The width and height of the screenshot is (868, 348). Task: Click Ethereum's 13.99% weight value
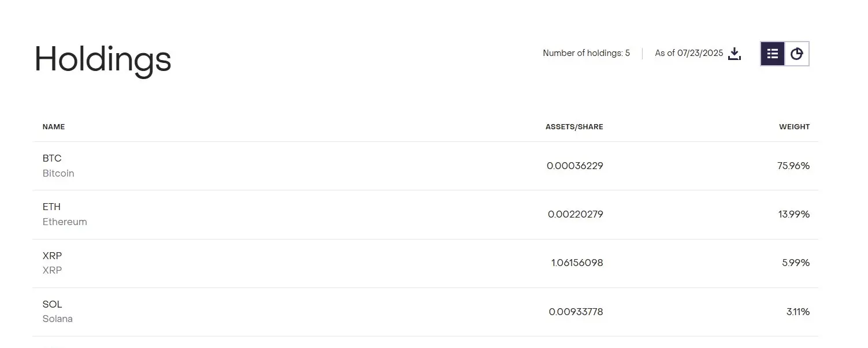794,215
